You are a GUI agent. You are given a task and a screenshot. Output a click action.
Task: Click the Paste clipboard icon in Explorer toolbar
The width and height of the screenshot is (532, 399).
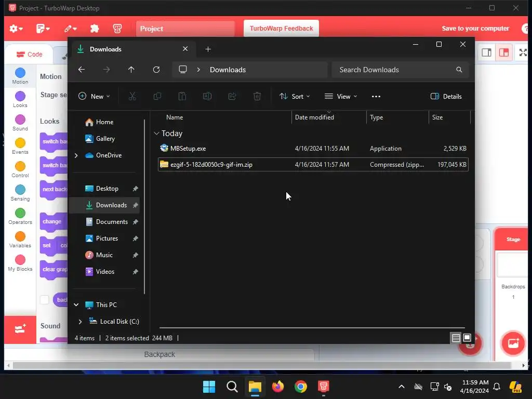pyautogui.click(x=182, y=96)
